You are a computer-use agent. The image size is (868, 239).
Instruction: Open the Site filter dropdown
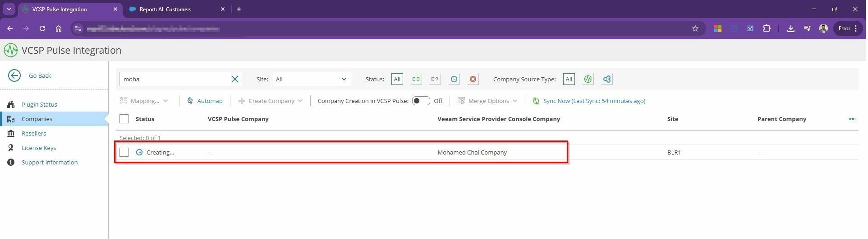click(x=311, y=79)
